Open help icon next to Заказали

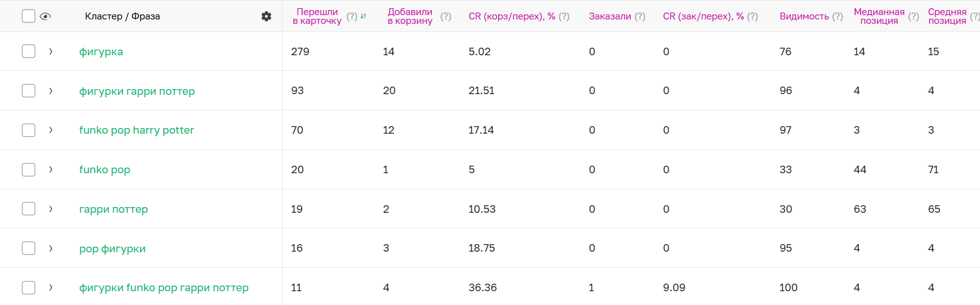click(640, 16)
